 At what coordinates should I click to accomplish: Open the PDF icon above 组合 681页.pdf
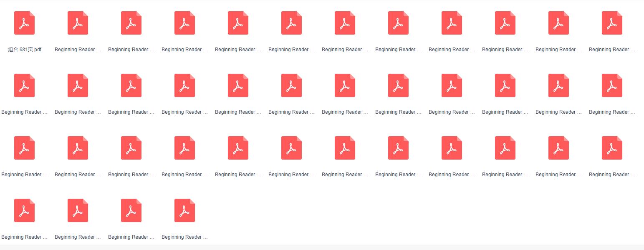pyautogui.click(x=25, y=23)
